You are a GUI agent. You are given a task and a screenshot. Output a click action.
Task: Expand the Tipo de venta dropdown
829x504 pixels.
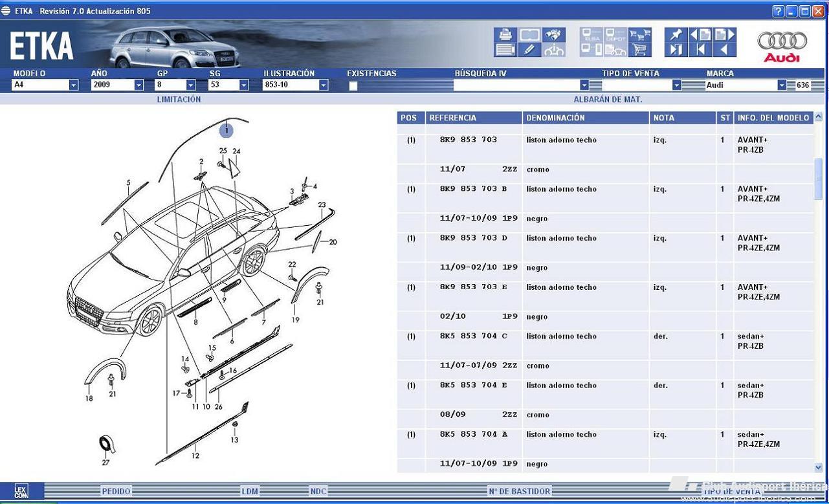coord(676,85)
